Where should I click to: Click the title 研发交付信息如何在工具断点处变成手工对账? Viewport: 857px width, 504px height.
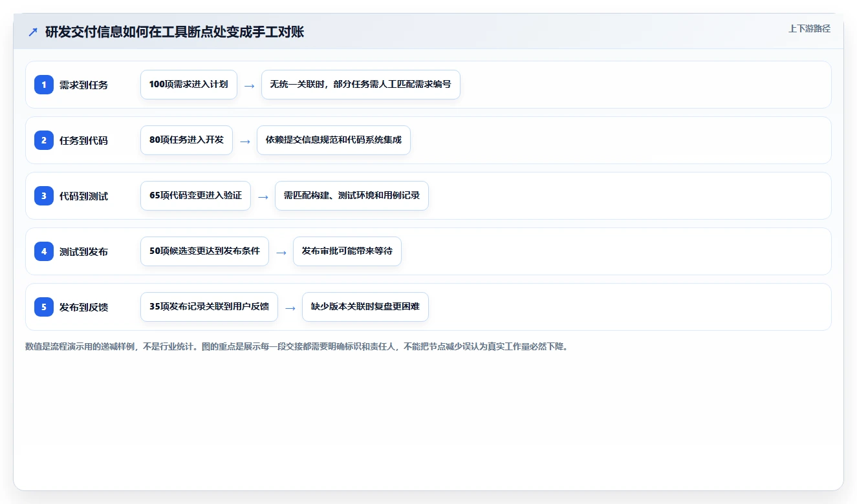175,32
